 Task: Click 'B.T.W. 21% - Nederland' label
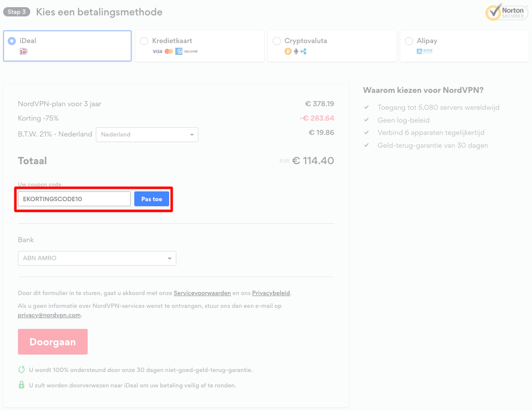click(x=55, y=134)
